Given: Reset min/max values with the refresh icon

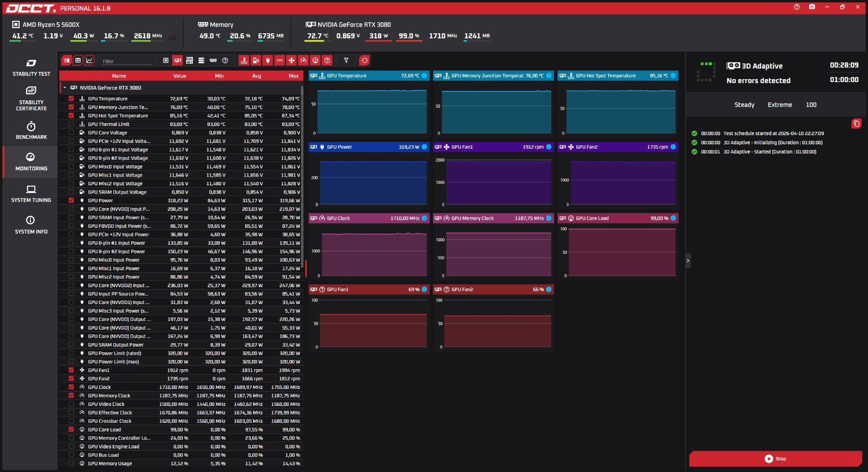Looking at the screenshot, I should 364,60.
